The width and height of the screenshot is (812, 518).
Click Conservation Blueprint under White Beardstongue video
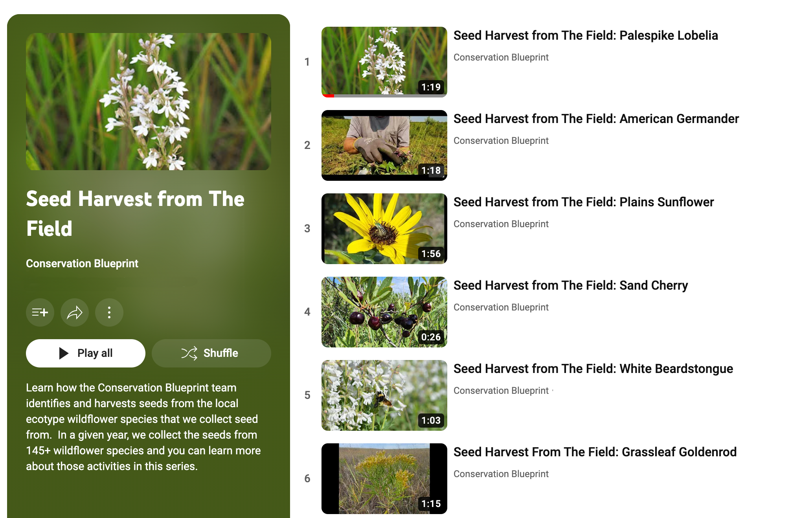[501, 391]
